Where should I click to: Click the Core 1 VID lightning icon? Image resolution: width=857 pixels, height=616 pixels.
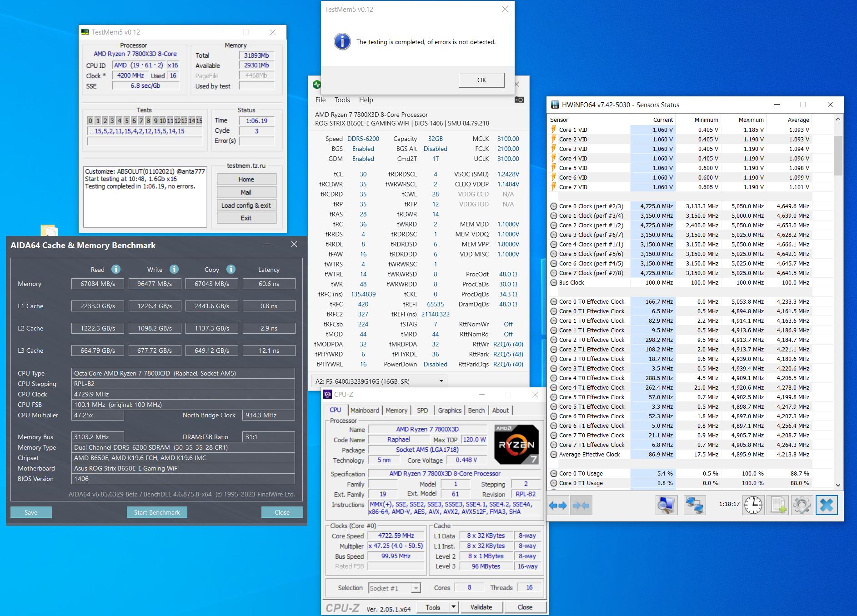tap(554, 130)
